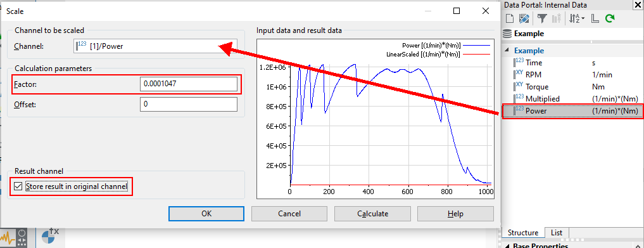
Task: Click the edit pencil icon in Data Portal toolbar
Action: point(524,18)
